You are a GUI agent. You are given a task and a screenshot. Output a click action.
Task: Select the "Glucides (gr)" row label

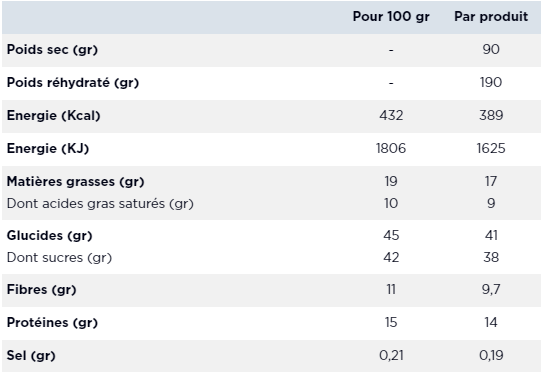coord(50,236)
